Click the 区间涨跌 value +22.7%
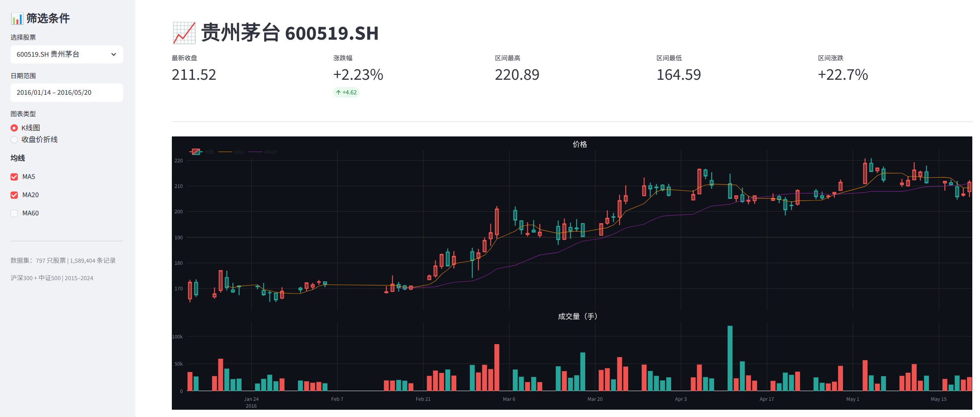 point(843,75)
